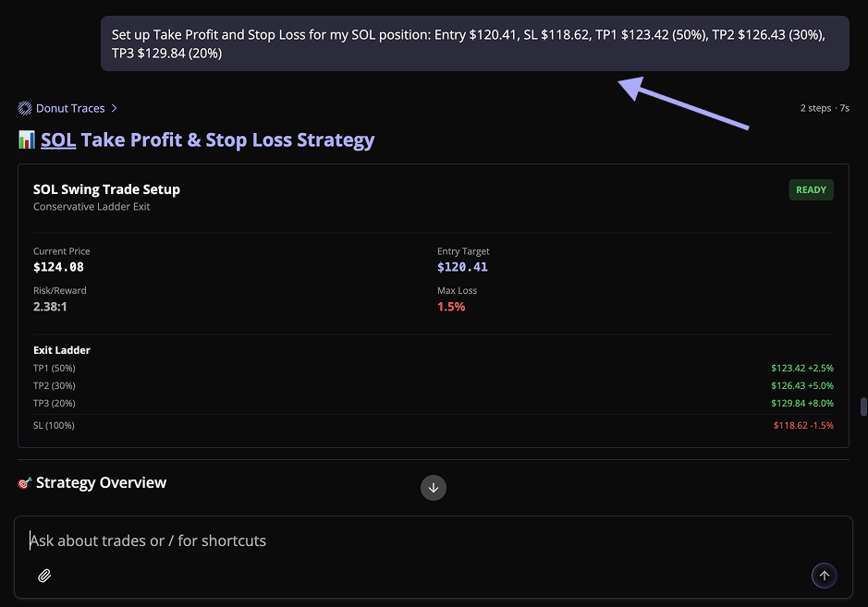Expand the Donut Traces chevron
868x607 pixels.
[114, 108]
